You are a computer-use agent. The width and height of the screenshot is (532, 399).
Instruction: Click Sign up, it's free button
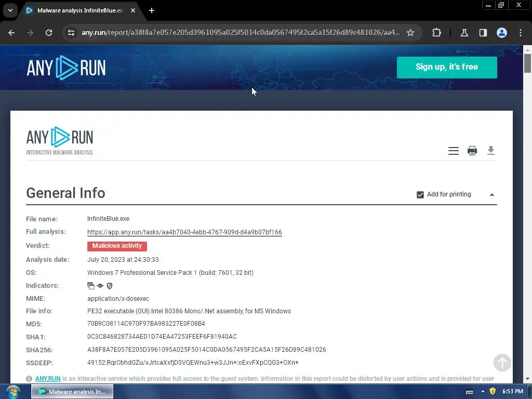coord(447,67)
